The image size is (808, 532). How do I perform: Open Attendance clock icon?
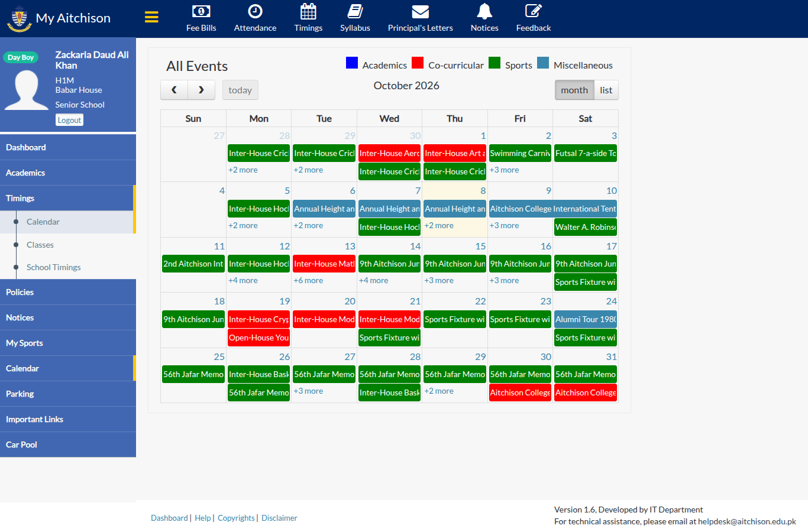[x=255, y=11]
